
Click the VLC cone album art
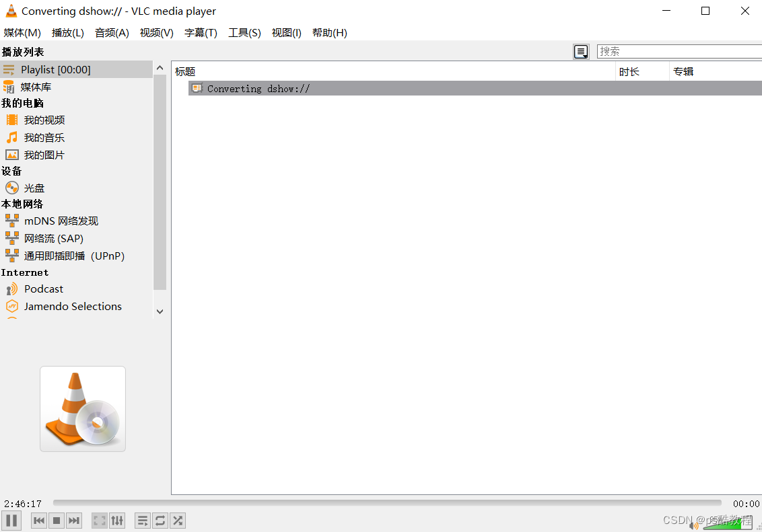coord(83,409)
